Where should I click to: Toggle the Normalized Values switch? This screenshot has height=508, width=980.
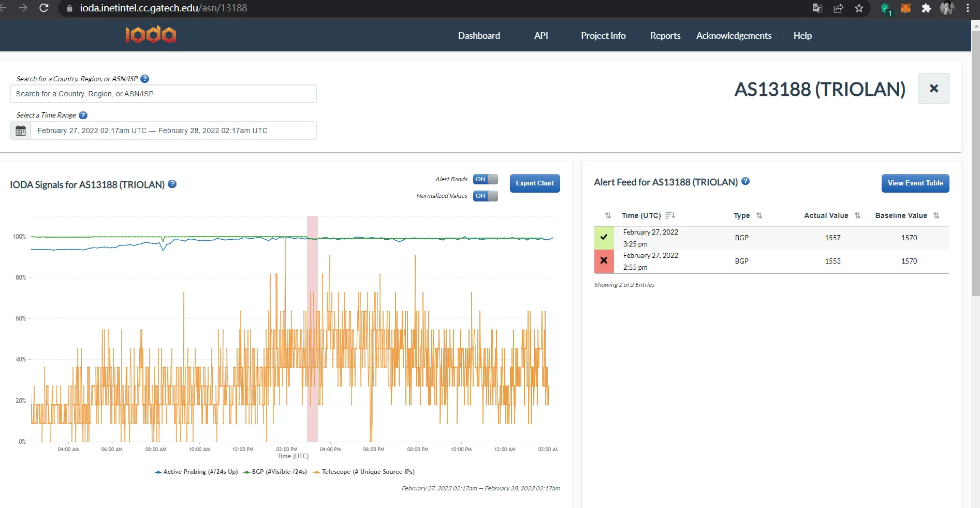[x=486, y=196]
